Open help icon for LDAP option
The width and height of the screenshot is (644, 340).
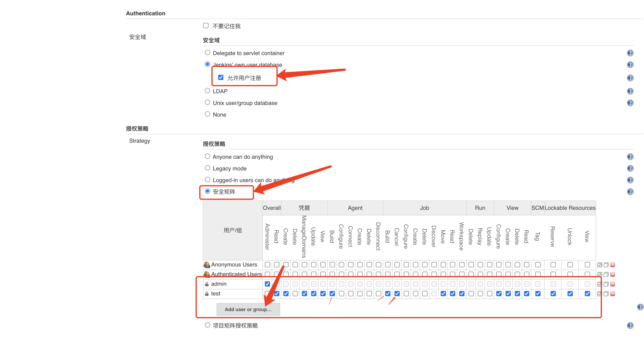click(x=630, y=91)
